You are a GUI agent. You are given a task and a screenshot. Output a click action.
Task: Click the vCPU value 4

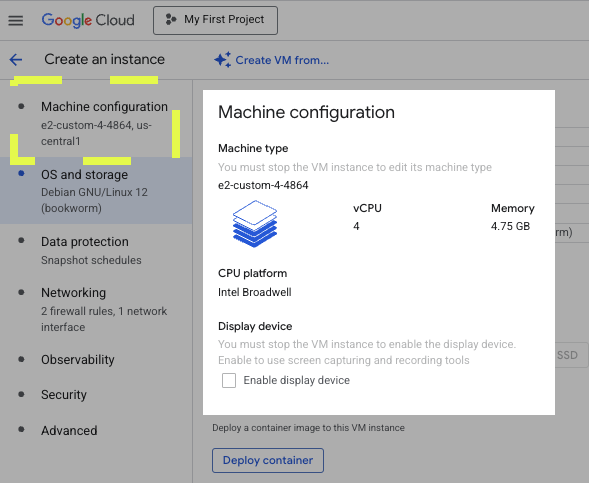(356, 226)
